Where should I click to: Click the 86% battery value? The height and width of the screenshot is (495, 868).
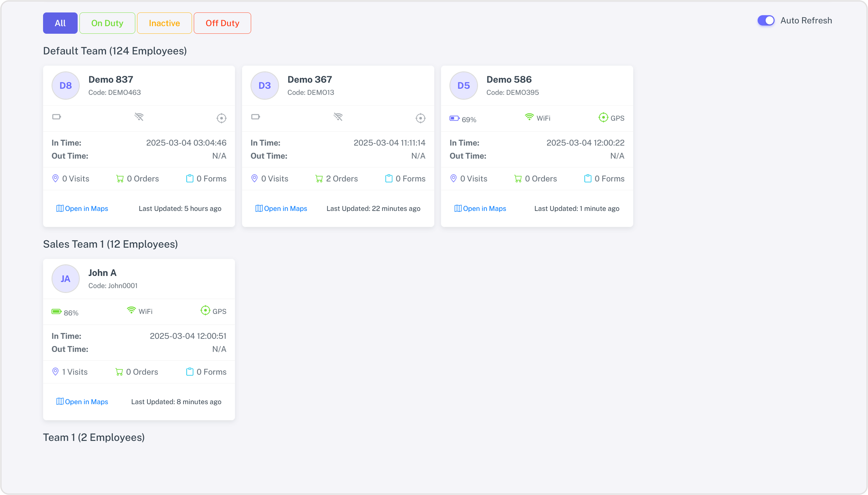71,313
